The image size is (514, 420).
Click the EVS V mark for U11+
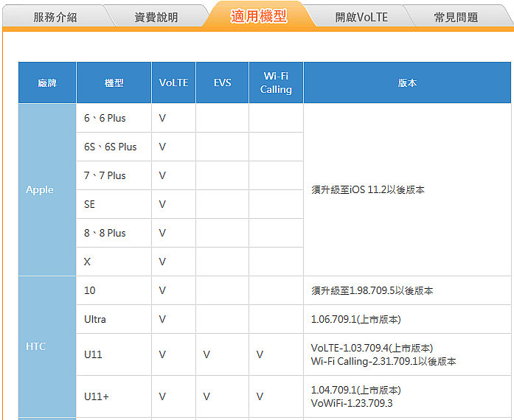pyautogui.click(x=206, y=396)
